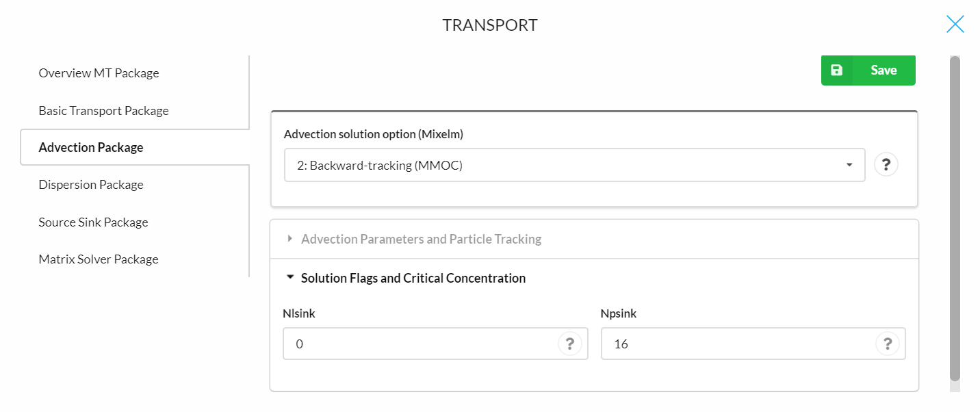980x412 pixels.
Task: Select the Dispersion Package tab
Action: (x=91, y=184)
